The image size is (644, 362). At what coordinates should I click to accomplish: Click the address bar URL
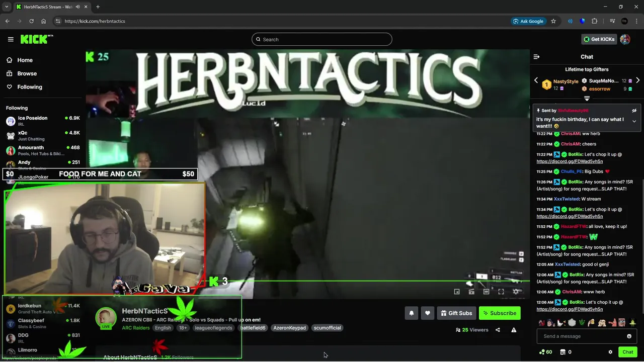(95, 21)
